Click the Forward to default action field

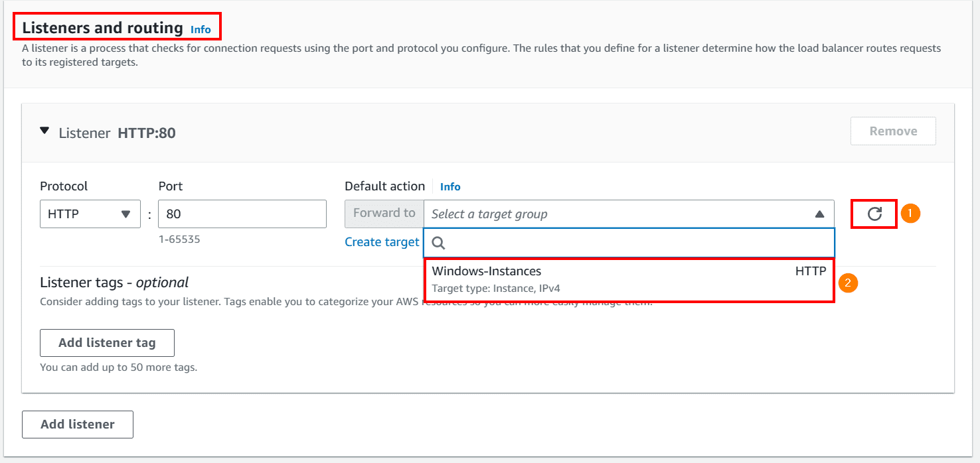tap(384, 213)
